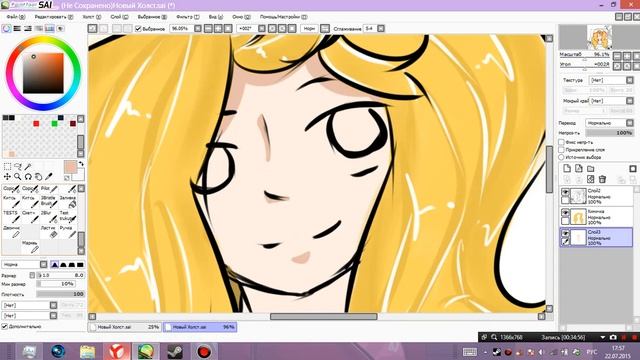This screenshot has height=360, width=640.
Task: Click the Норм button in toolbar
Action: pyautogui.click(x=309, y=29)
